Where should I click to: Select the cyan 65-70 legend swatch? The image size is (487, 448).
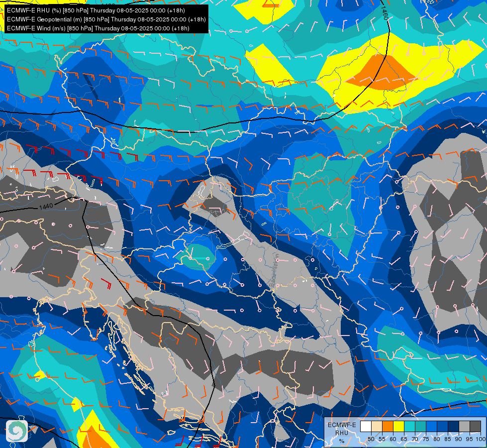click(410, 426)
